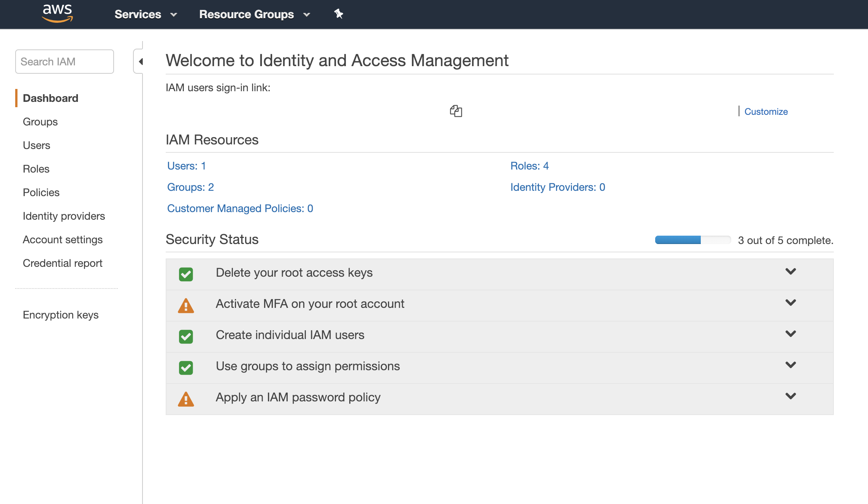Click the AWS logo home icon
This screenshot has width=868, height=504.
click(x=57, y=14)
